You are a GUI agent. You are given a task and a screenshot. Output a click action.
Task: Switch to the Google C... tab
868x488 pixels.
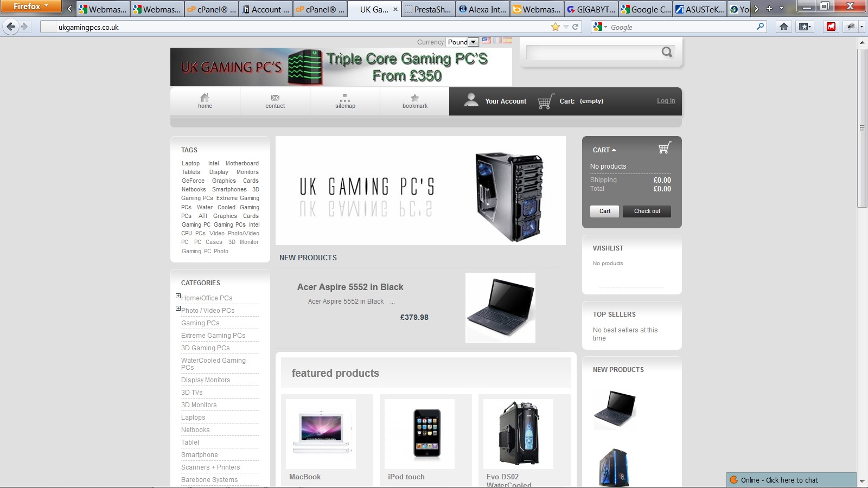click(645, 9)
